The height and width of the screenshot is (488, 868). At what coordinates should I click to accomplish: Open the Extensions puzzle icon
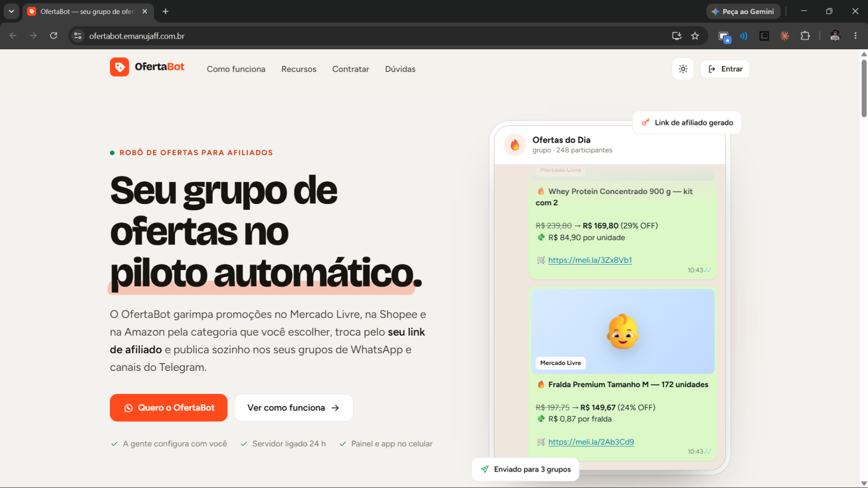coord(805,36)
